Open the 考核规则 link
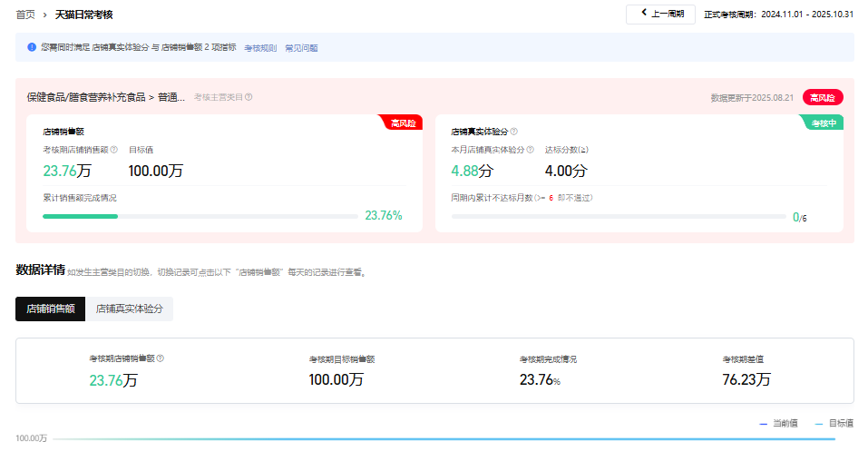868x471 pixels. pyautogui.click(x=260, y=48)
